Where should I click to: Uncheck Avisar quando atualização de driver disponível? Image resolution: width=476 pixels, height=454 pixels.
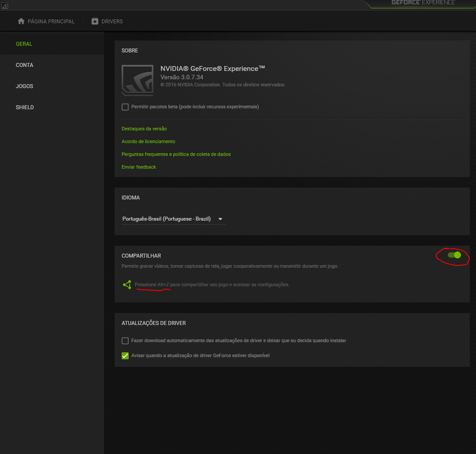[125, 355]
